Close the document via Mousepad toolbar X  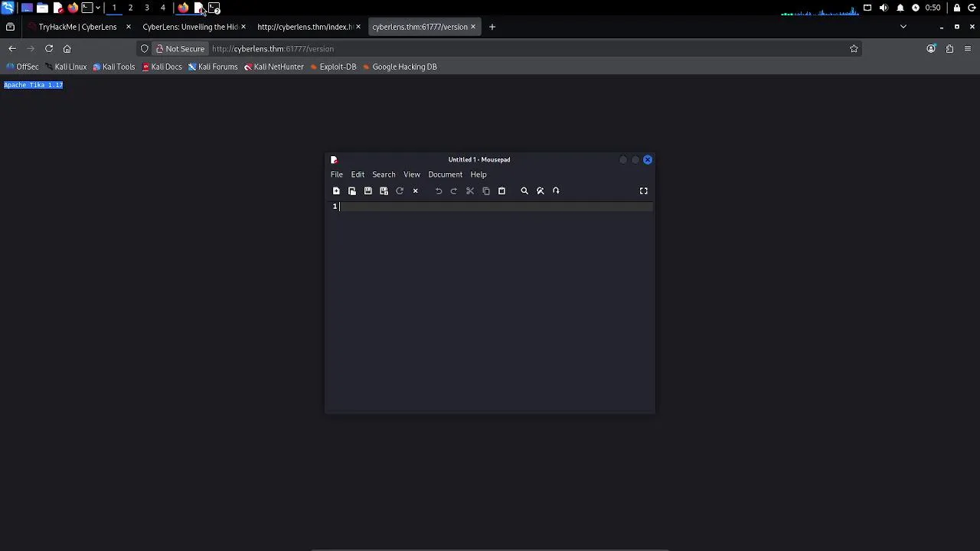coord(416,191)
